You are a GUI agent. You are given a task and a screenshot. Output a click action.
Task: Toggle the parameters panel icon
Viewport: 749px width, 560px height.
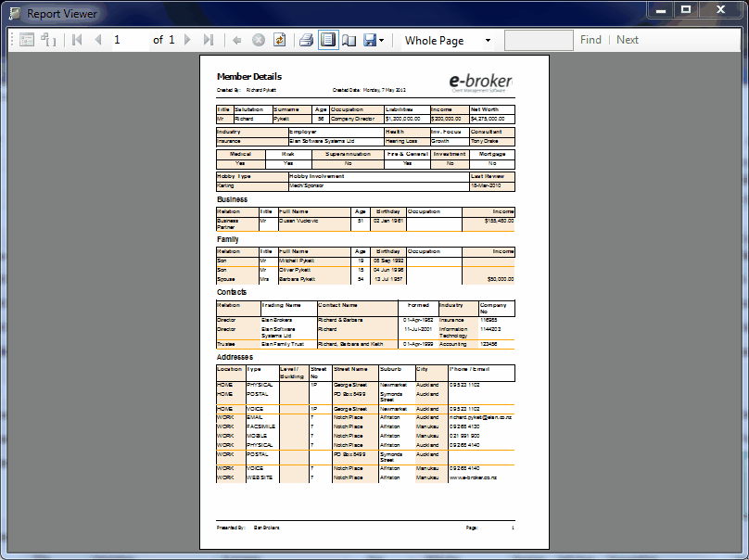click(48, 40)
